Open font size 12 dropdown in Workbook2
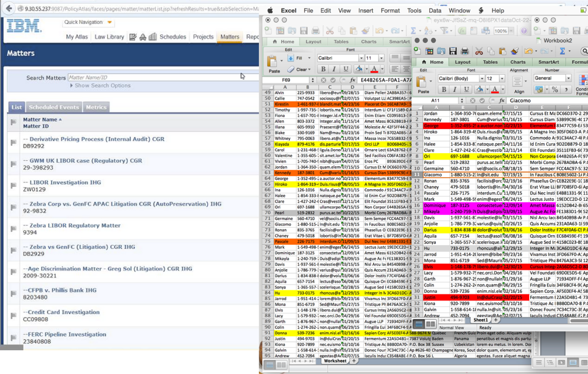 [502, 78]
